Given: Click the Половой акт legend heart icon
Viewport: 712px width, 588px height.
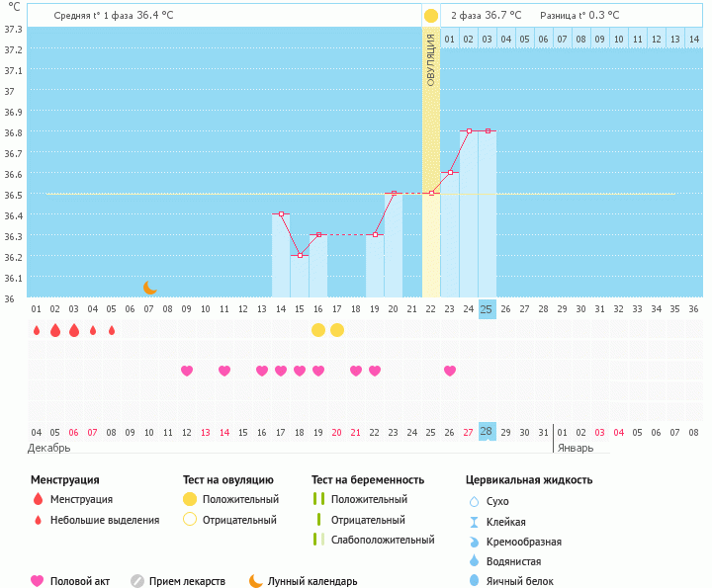Looking at the screenshot, I should pyautogui.click(x=38, y=581).
